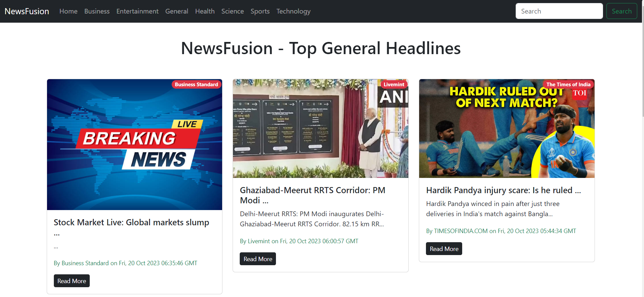Viewport: 644px width, 297px height.
Task: Select Technology in the navbar
Action: tap(293, 11)
